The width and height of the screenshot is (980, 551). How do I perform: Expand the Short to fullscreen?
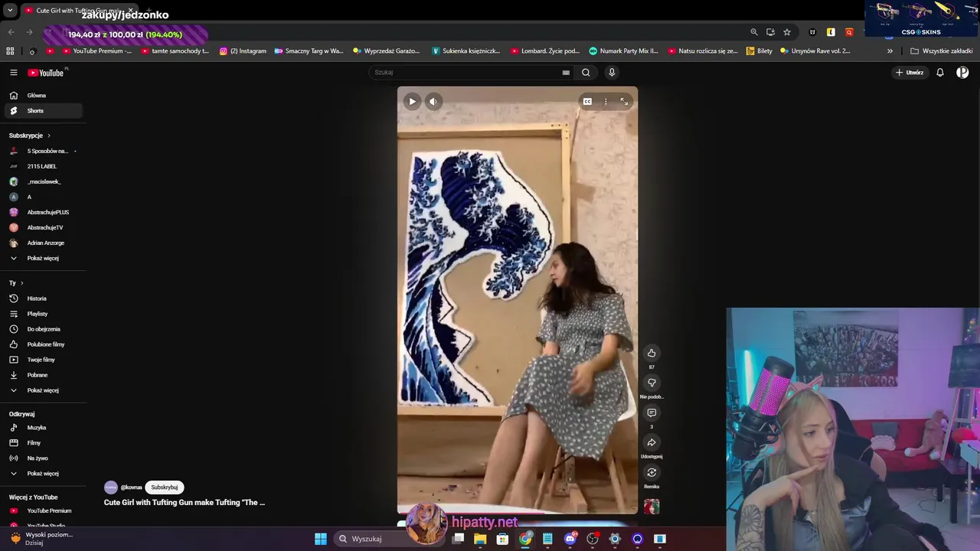pos(624,101)
